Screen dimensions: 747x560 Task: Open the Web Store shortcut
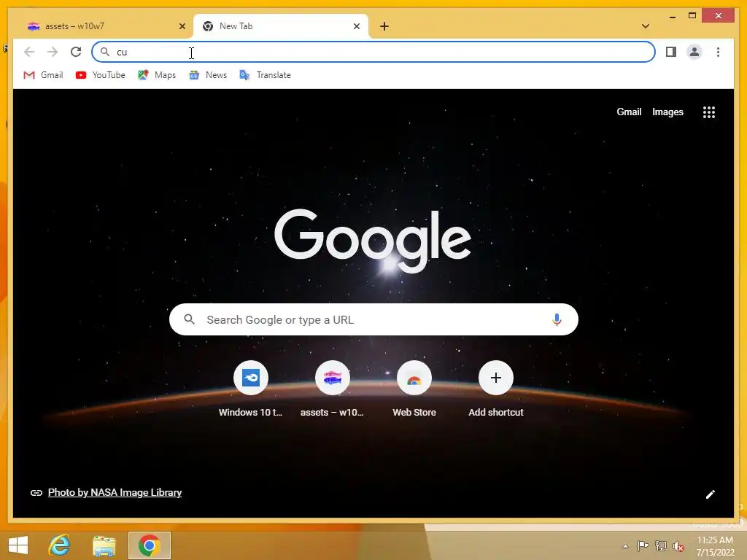[x=414, y=389]
